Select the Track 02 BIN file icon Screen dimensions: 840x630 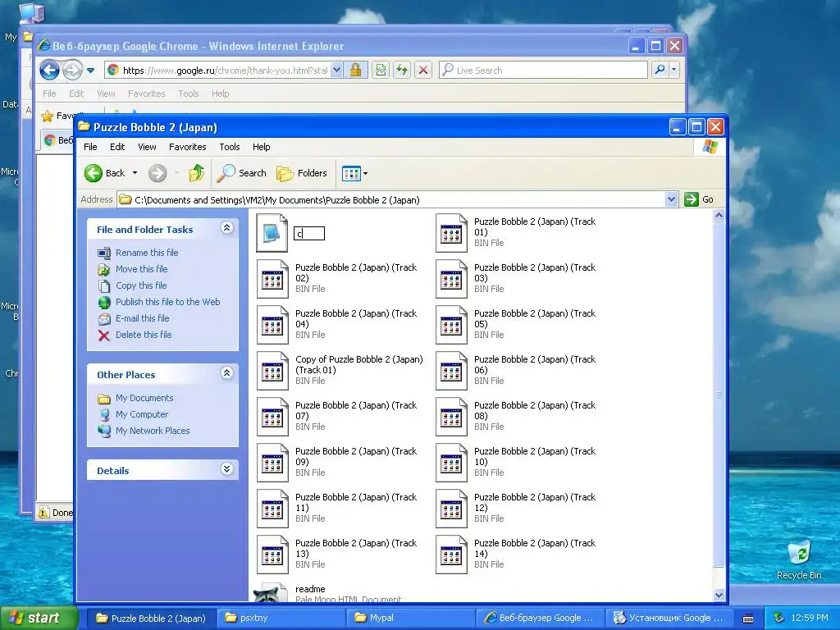pyautogui.click(x=272, y=279)
